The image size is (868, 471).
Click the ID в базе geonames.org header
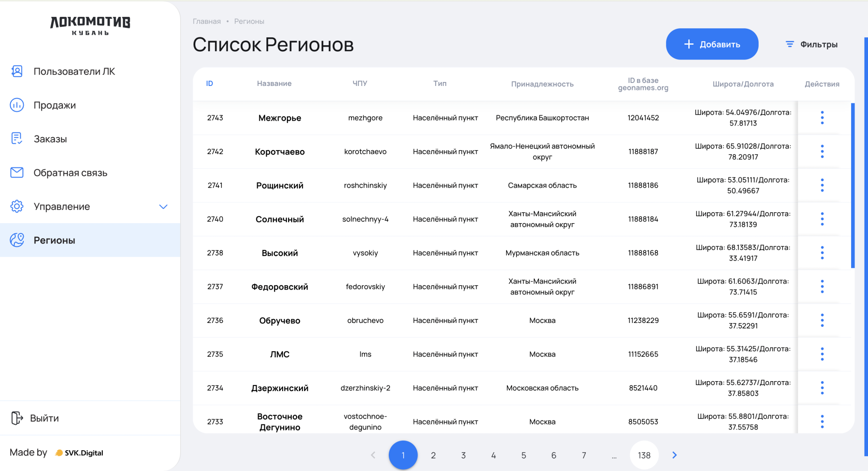(643, 84)
